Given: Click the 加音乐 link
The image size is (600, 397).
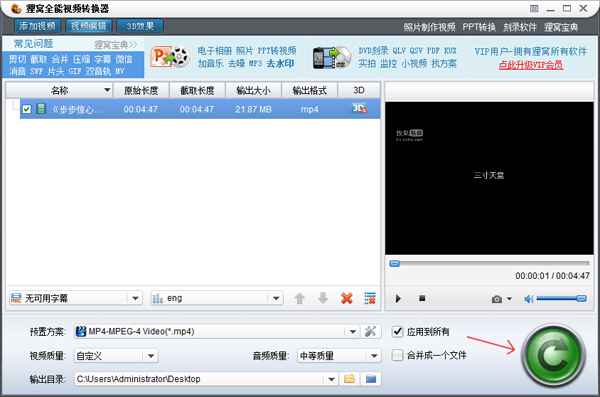Looking at the screenshot, I should (x=210, y=64).
